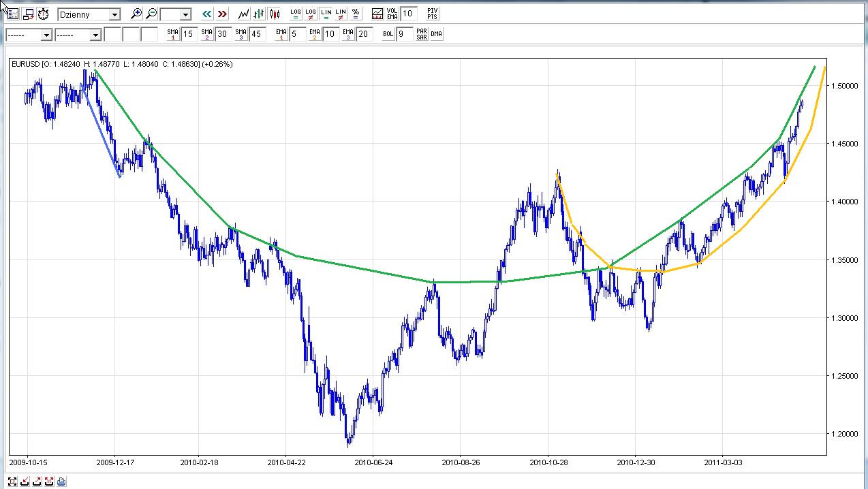The width and height of the screenshot is (868, 489).
Task: Click the stopwatch timer icon
Action: click(43, 14)
